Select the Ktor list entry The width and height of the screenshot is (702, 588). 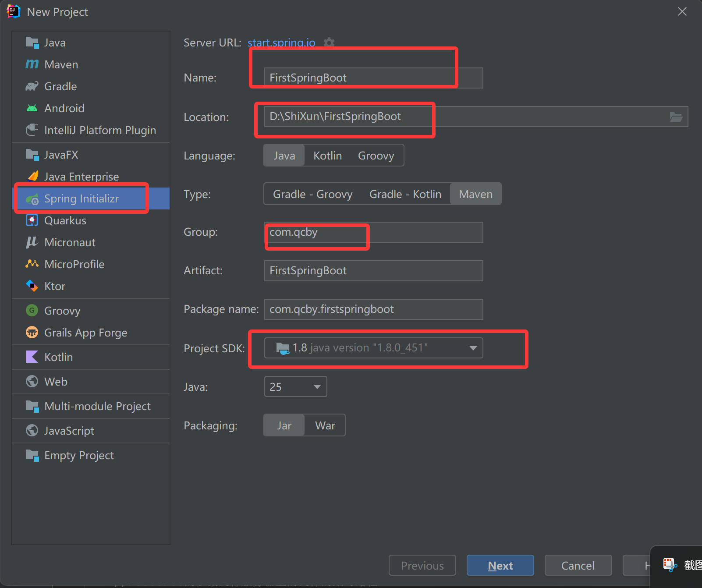pos(91,286)
